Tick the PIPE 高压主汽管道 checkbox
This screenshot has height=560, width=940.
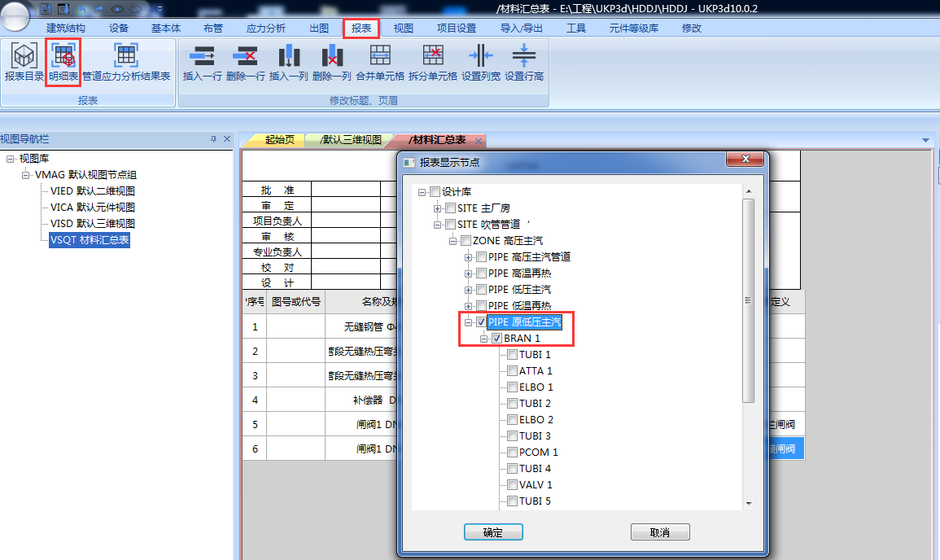click(x=481, y=257)
